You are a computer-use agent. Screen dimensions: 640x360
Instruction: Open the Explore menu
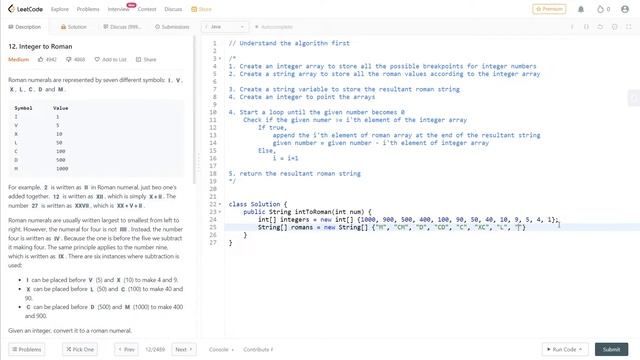pyautogui.click(x=60, y=9)
